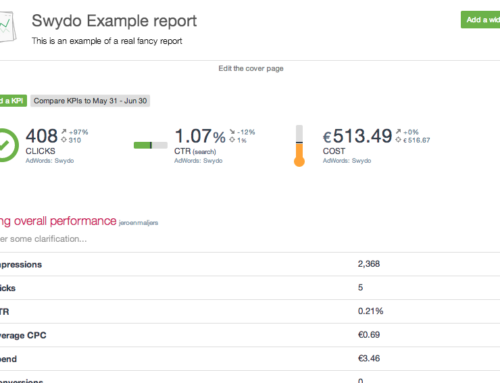Click the Add a KPI green button
The image size is (500, 383).
[x=13, y=101]
